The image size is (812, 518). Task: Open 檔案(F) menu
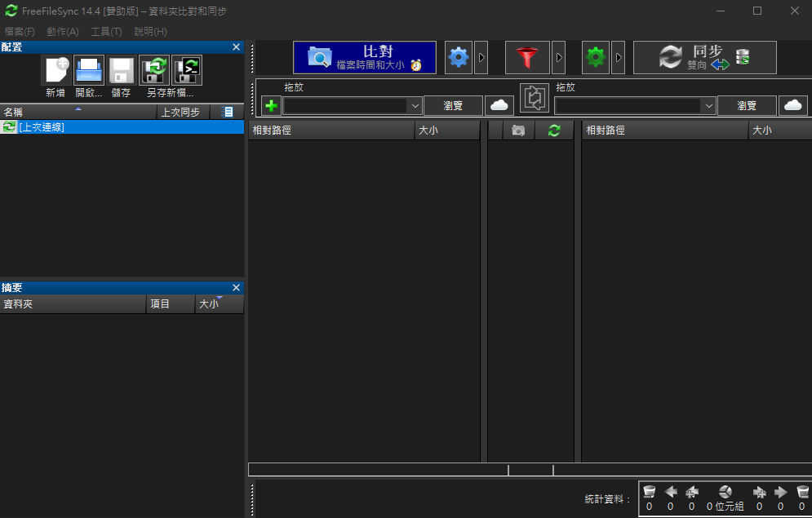(20, 32)
